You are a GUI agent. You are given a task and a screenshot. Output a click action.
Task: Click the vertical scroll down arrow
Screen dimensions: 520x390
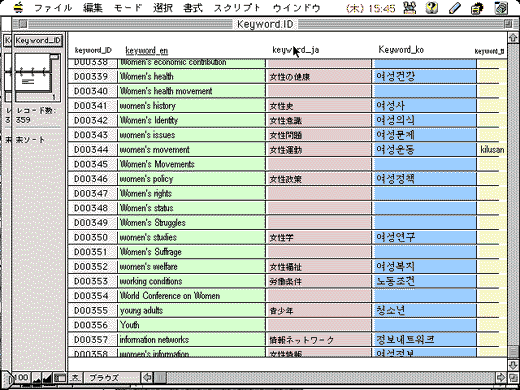(513, 364)
